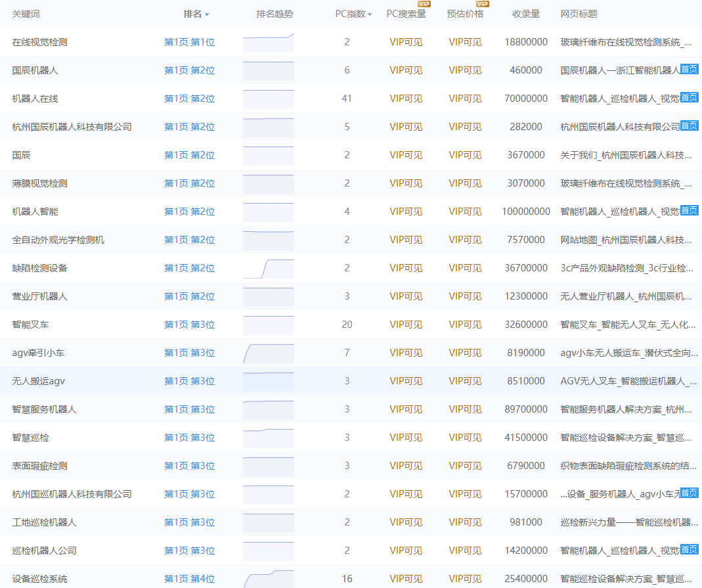Click the 网页标题 column header
Image resolution: width=702 pixels, height=588 pixels.
click(x=579, y=14)
